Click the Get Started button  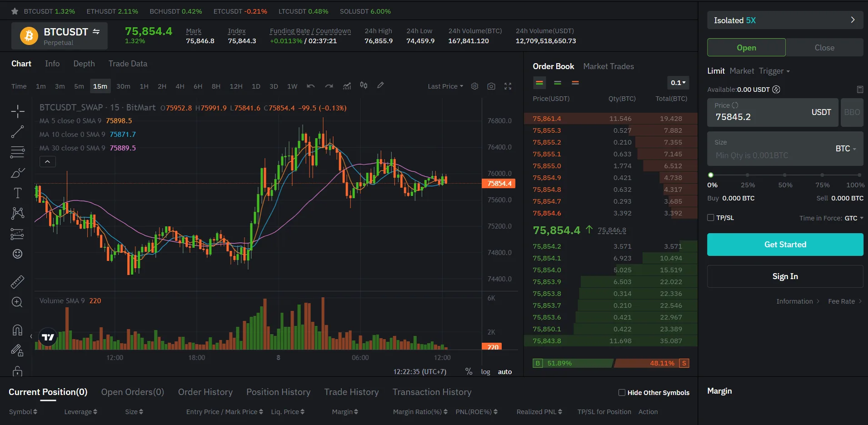(785, 245)
